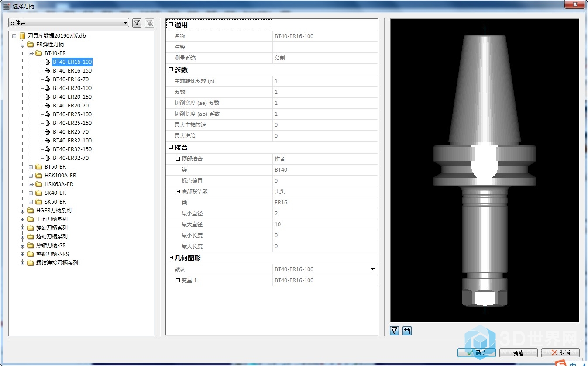
Task: Click the holder icon of BT40-ER16-70
Action: pyautogui.click(x=48, y=79)
